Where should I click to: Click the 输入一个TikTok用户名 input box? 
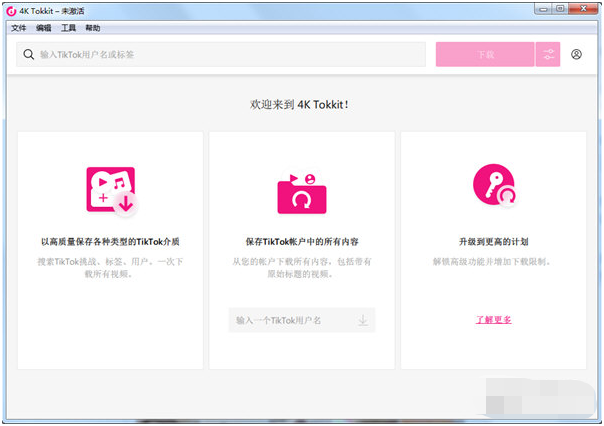pos(290,320)
